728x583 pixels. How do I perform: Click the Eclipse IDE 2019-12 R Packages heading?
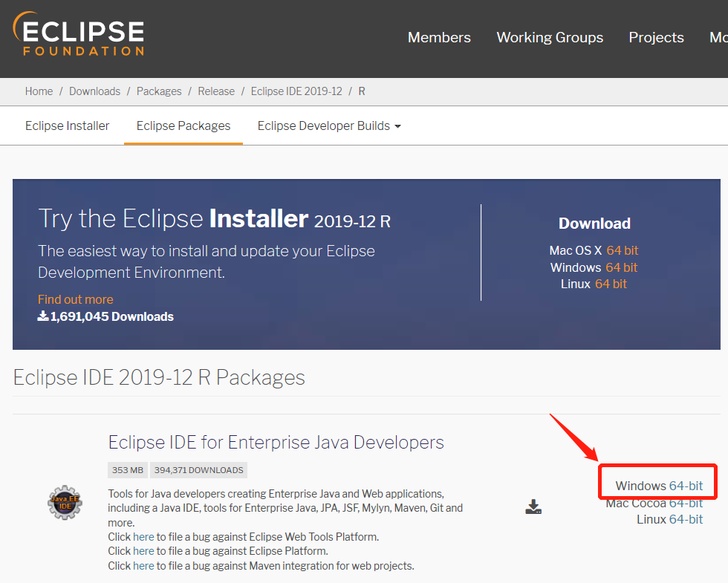[x=159, y=377]
